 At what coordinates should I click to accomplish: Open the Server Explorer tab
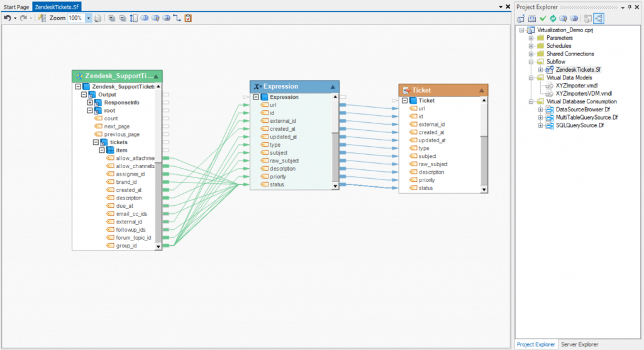point(579,344)
